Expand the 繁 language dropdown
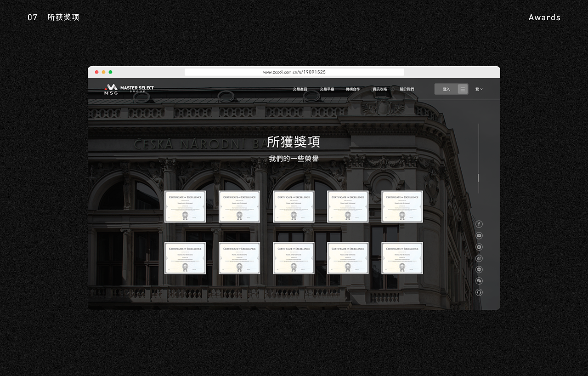 [x=479, y=89]
